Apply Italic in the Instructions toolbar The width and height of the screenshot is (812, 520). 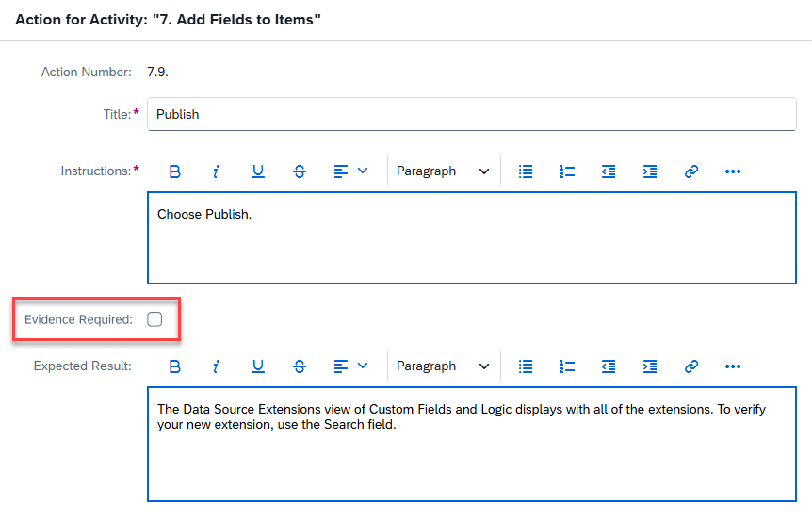click(216, 171)
